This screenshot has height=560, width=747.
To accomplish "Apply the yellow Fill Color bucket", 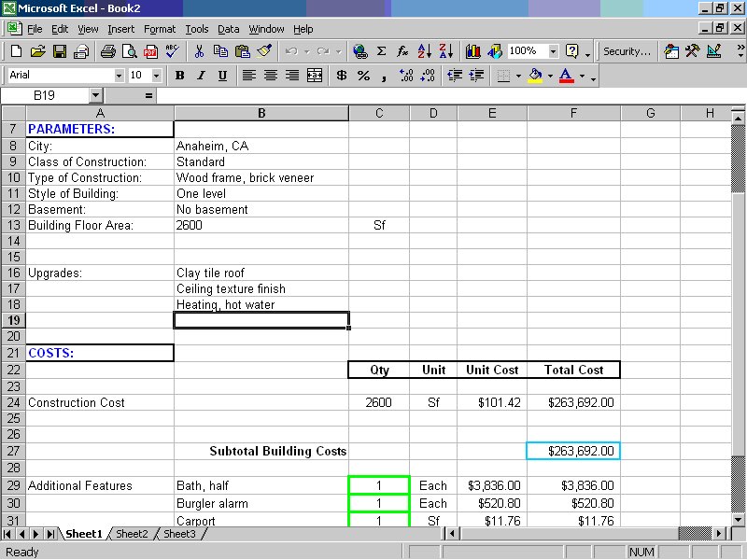I will (x=535, y=76).
